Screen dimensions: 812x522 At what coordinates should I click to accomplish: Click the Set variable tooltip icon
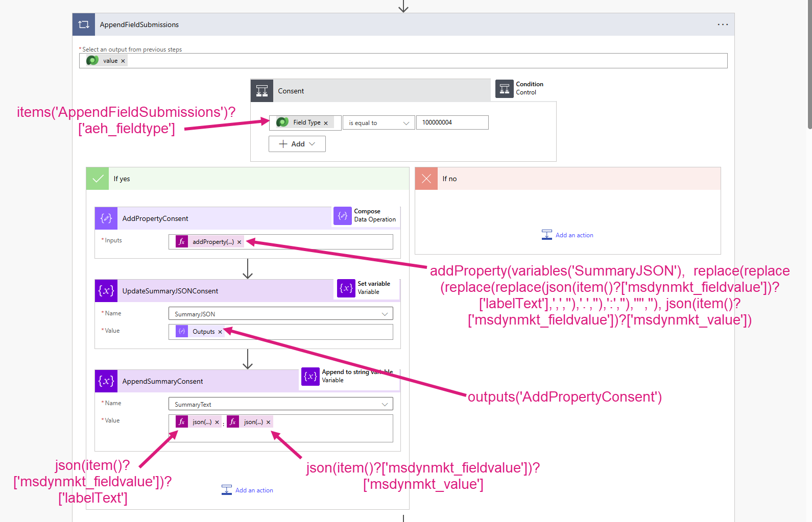click(346, 288)
